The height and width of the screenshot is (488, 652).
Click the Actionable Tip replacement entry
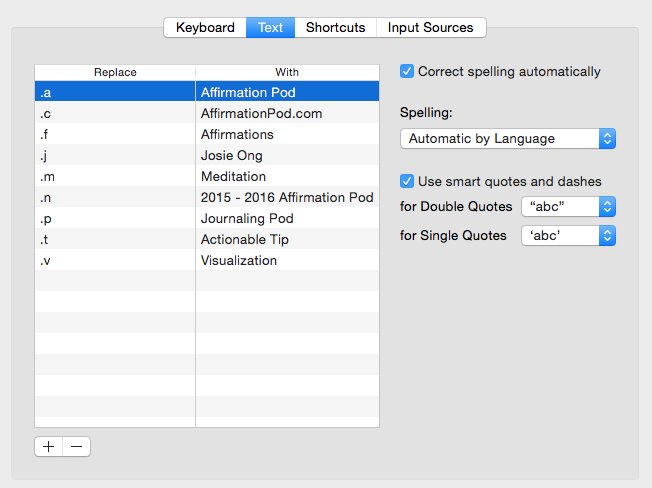coord(287,239)
